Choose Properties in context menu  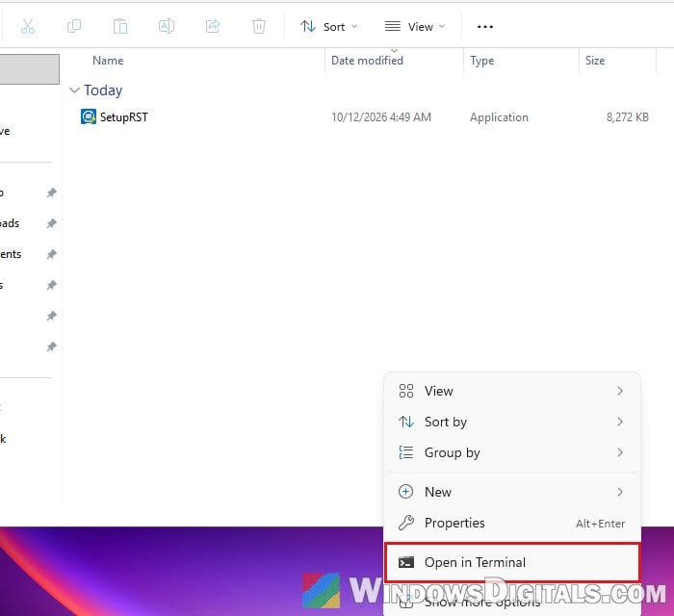point(512,523)
